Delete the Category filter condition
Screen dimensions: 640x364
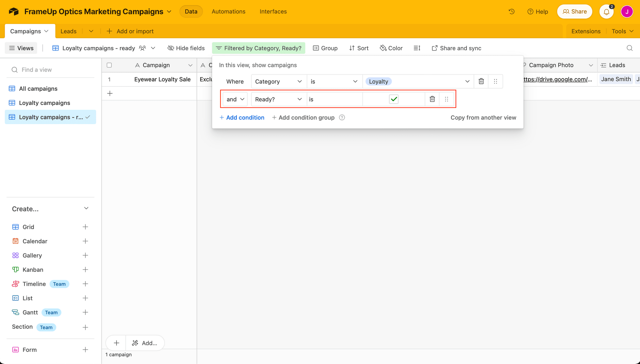coord(481,81)
